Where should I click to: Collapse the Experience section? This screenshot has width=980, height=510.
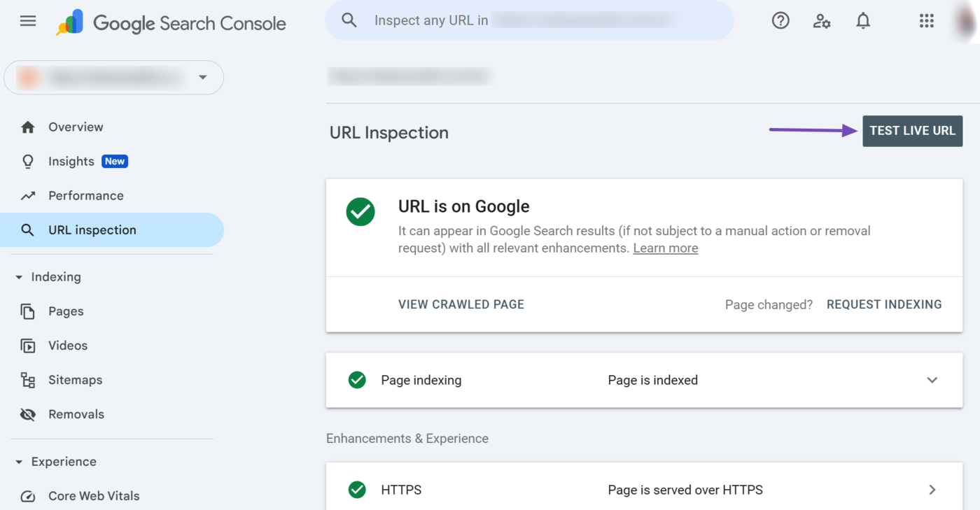point(19,462)
